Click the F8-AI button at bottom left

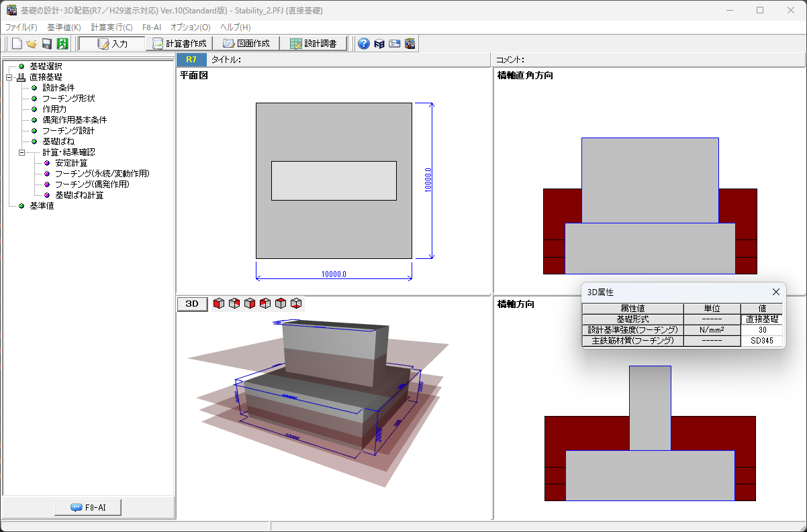coord(88,507)
